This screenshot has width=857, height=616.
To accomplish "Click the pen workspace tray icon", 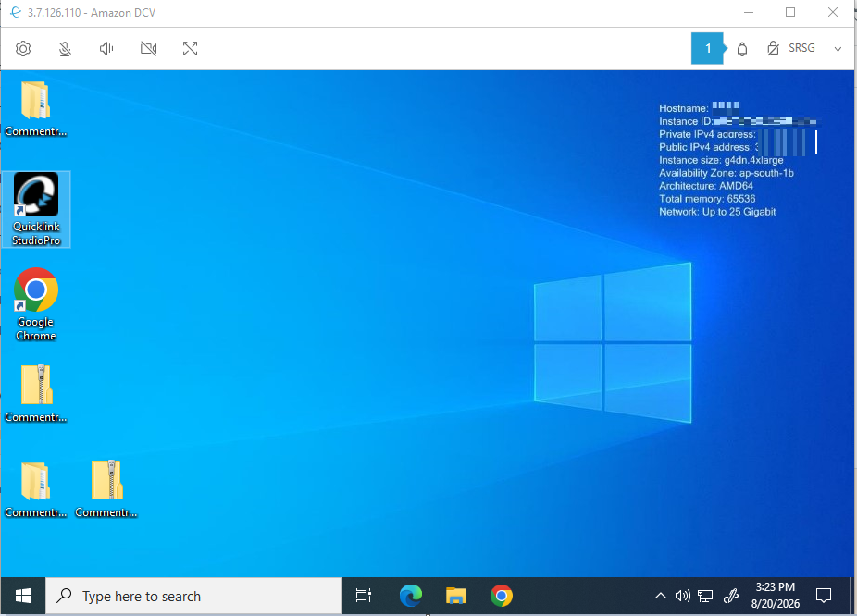I will (731, 596).
